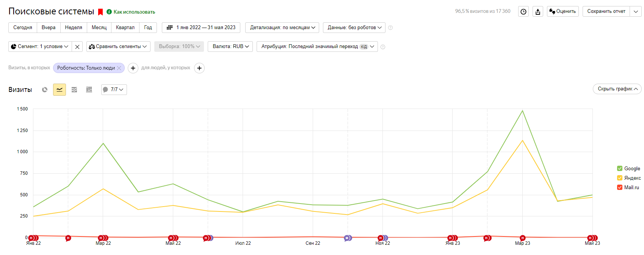The width and height of the screenshot is (644, 255).
Task: Open the 'Атрибуция: Последний значимый переход' dropdown
Action: 317,47
